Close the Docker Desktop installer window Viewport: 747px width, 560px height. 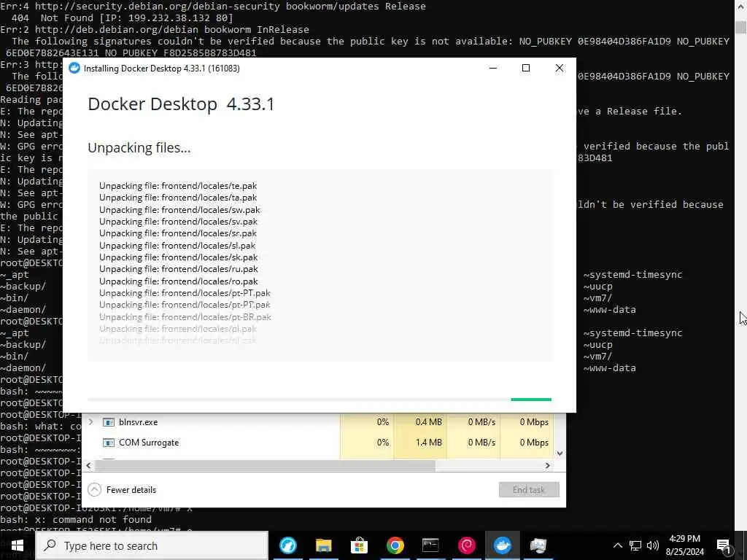click(x=560, y=68)
